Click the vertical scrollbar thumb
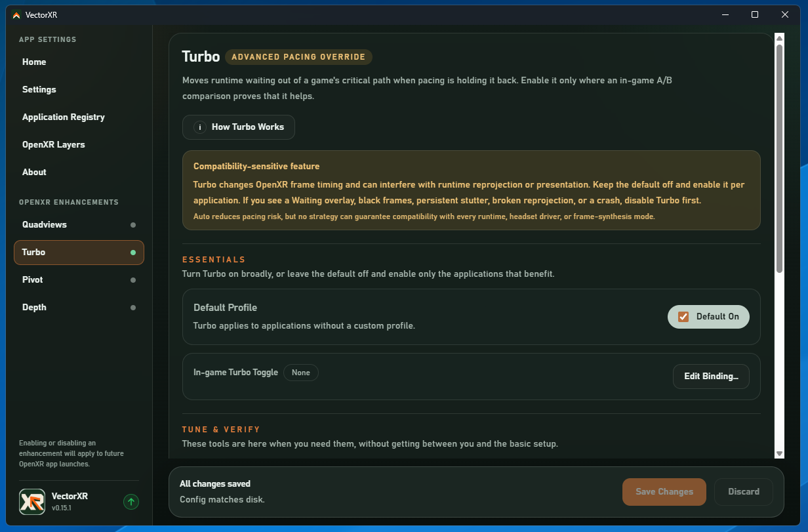Viewport: 808px width, 532px height. tap(779, 158)
